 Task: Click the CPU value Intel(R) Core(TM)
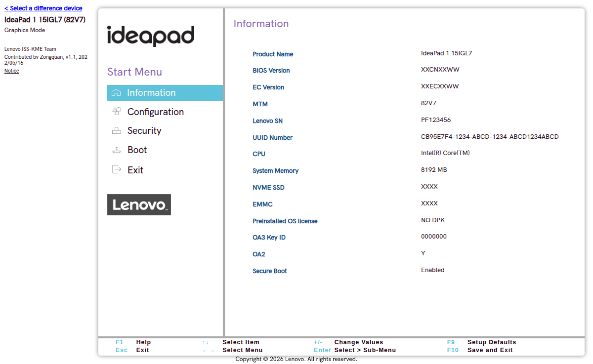click(445, 153)
